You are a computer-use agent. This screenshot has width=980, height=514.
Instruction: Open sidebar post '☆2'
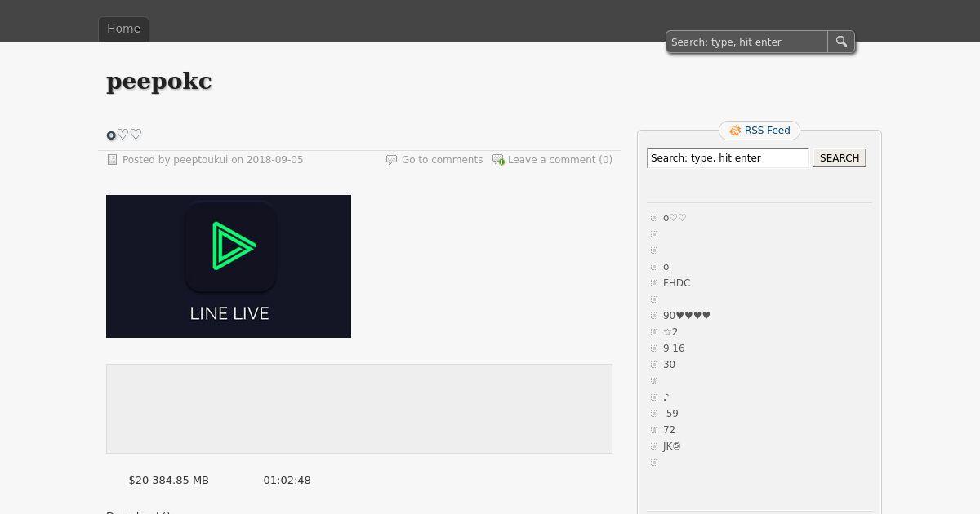point(670,332)
